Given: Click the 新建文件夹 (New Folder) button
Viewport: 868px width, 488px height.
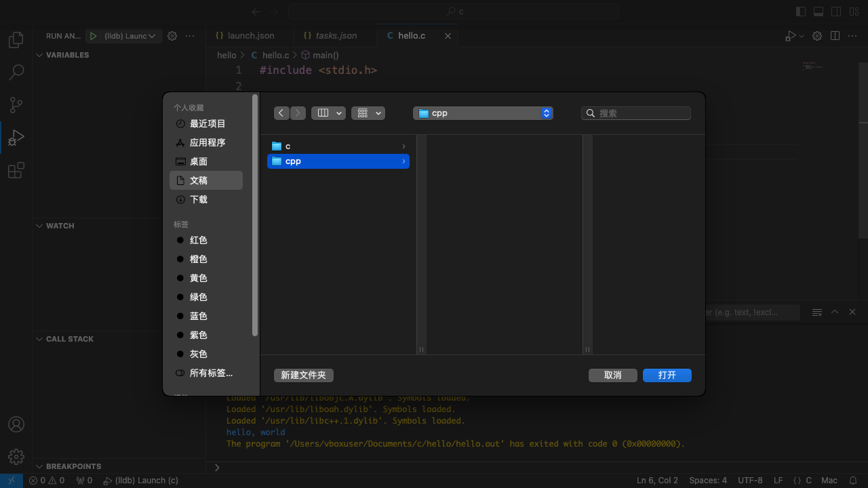Looking at the screenshot, I should (304, 375).
